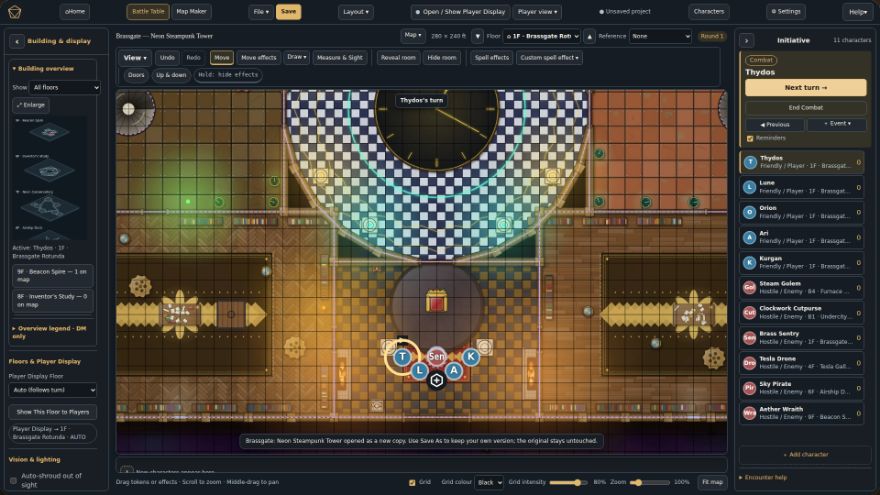The image size is (880, 495).
Task: Select the K token (Kurgan) on map
Action: [471, 356]
